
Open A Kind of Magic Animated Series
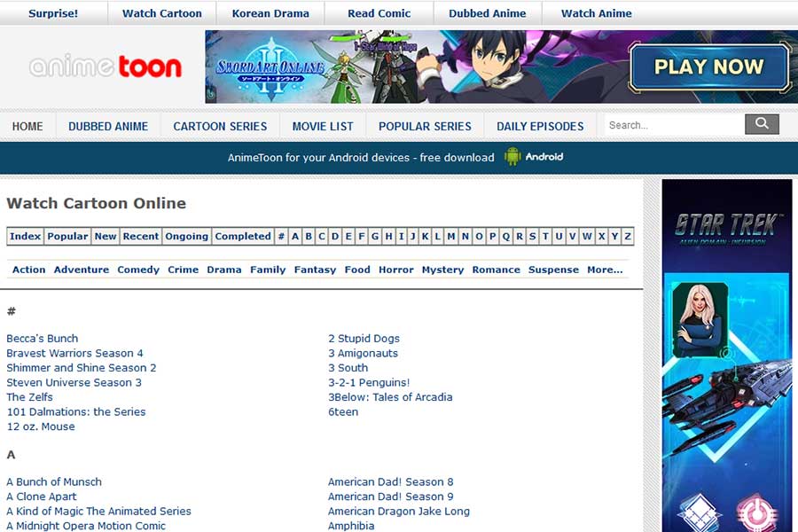coord(98,511)
